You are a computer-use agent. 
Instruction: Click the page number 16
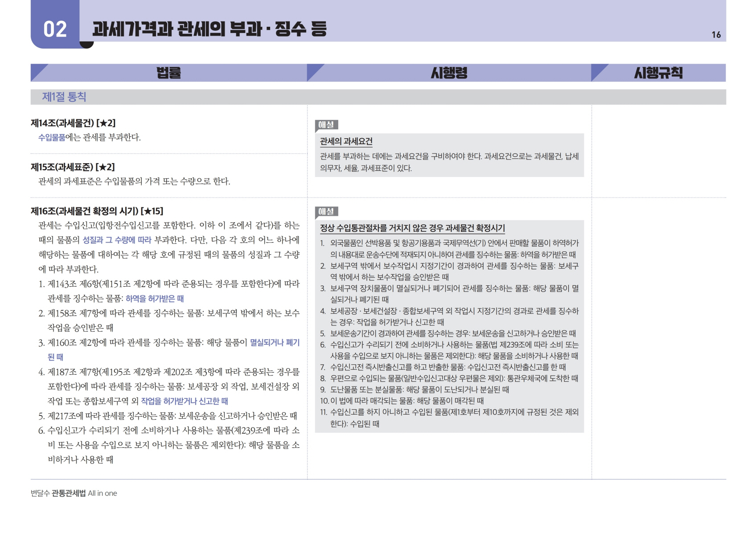tap(716, 35)
